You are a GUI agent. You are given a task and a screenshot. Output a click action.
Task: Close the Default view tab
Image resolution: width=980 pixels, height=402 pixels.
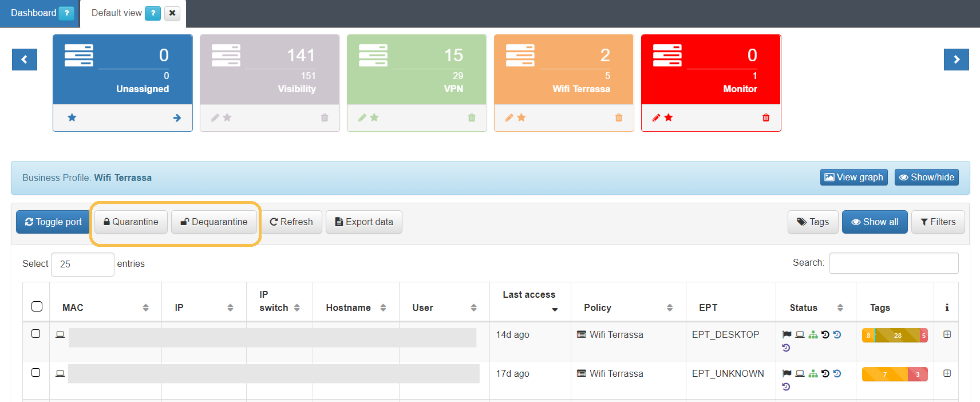click(x=172, y=13)
